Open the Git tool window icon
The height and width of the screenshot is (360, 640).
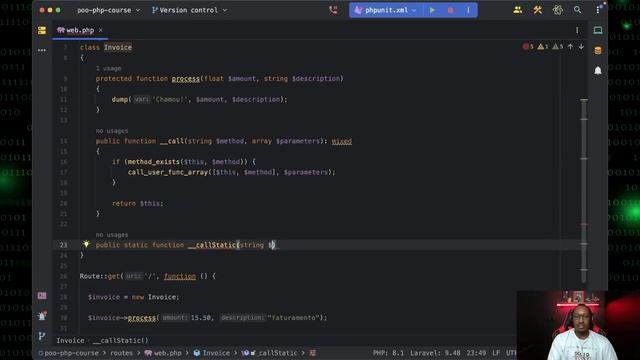(42, 336)
